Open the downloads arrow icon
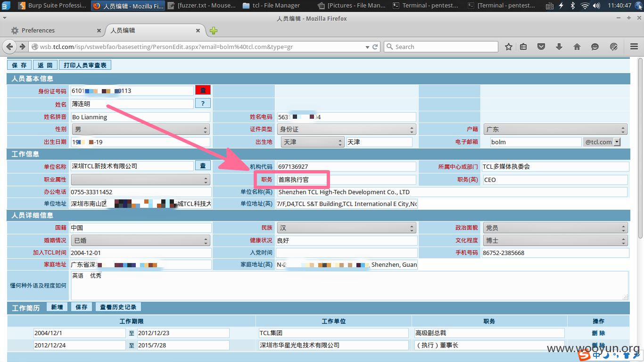Screen dimensions: 644x362 pyautogui.click(x=559, y=47)
